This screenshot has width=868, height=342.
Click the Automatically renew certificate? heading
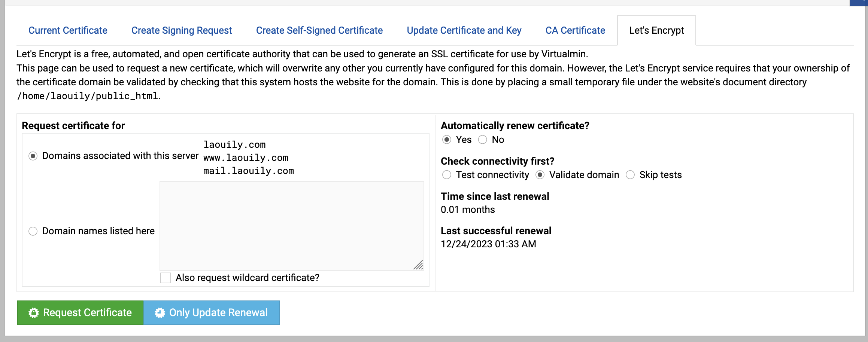click(x=515, y=126)
